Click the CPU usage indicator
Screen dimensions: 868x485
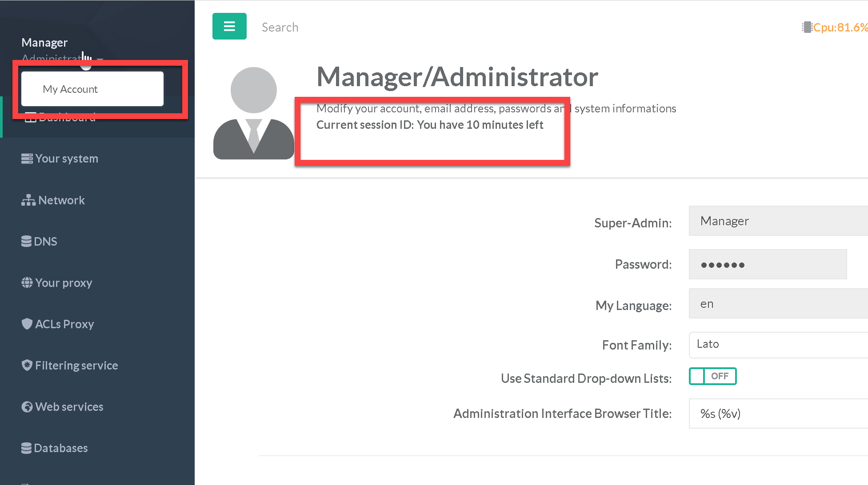pyautogui.click(x=836, y=28)
